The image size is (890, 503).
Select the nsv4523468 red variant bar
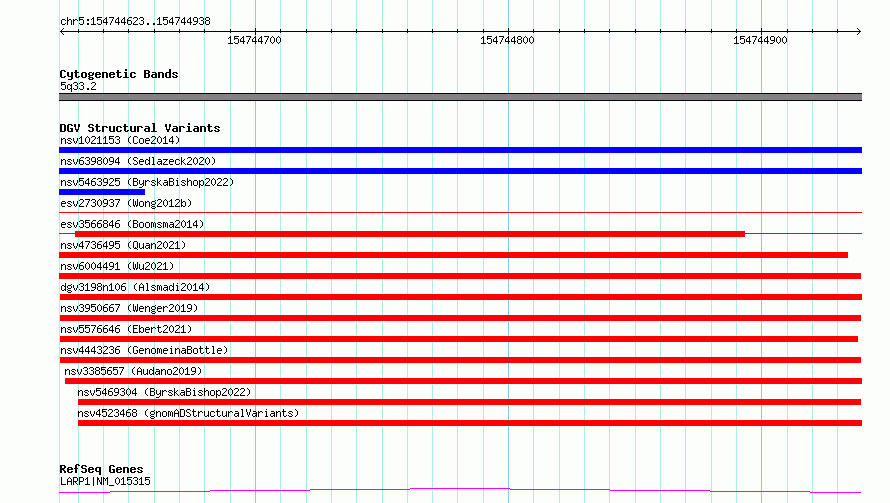[x=470, y=423]
